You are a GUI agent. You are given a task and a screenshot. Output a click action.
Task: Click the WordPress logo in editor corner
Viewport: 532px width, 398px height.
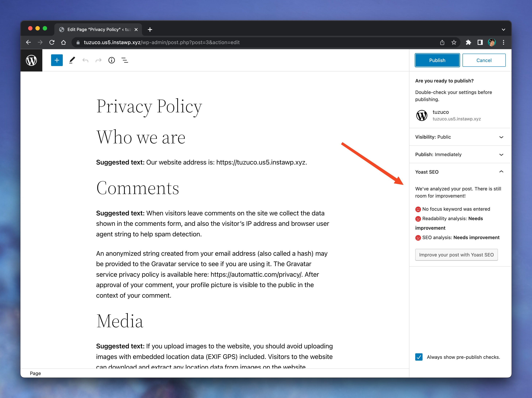[x=31, y=60]
